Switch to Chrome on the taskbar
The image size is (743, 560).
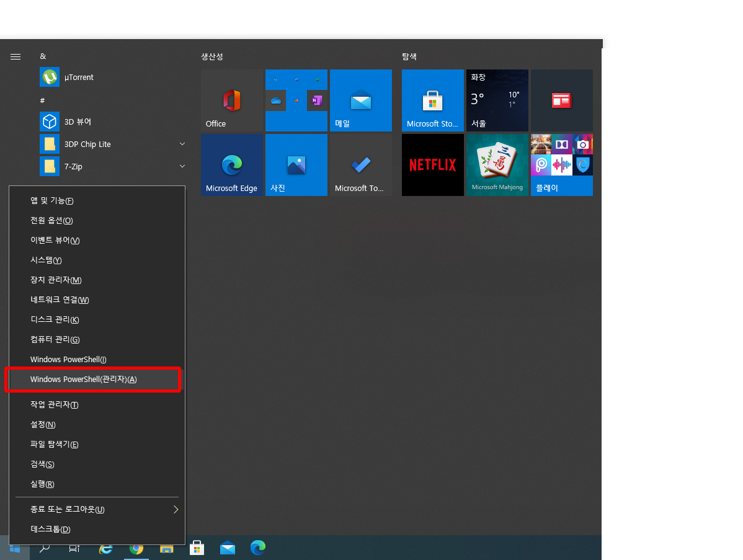tap(136, 549)
